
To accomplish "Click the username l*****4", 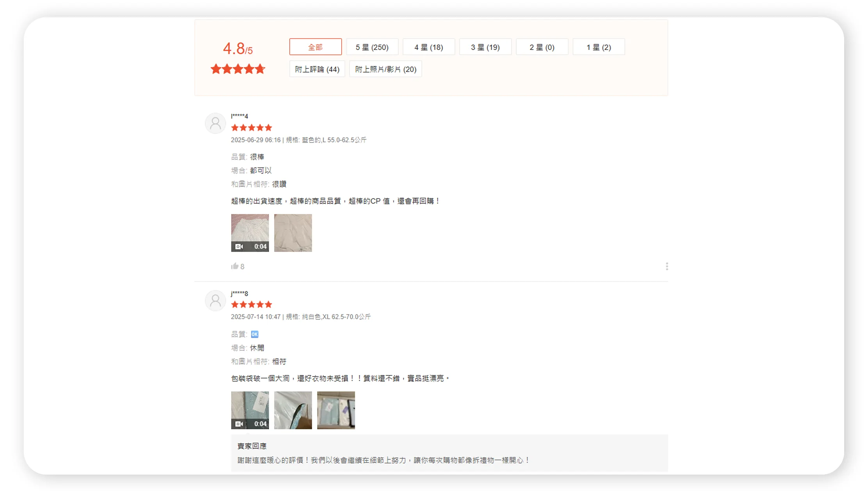I will coord(239,116).
